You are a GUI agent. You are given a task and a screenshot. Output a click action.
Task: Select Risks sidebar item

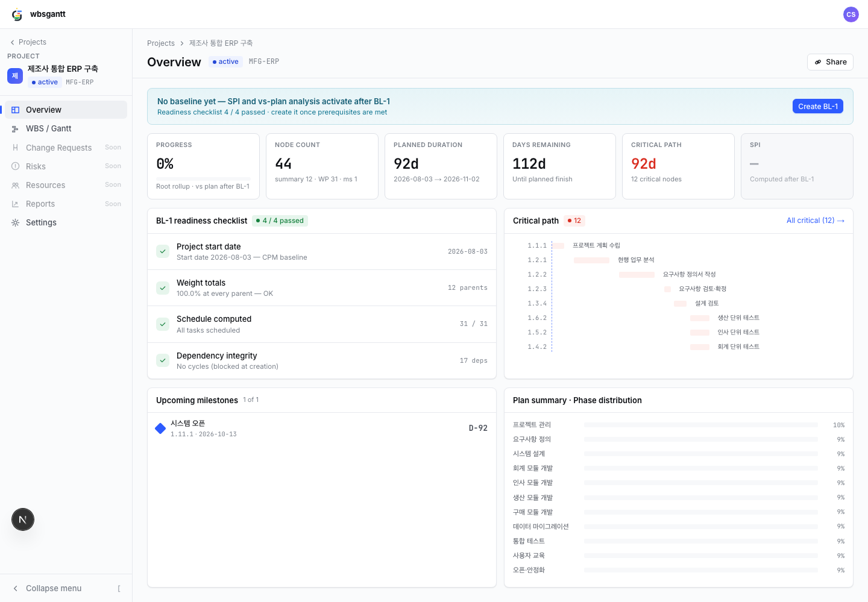pyautogui.click(x=66, y=166)
